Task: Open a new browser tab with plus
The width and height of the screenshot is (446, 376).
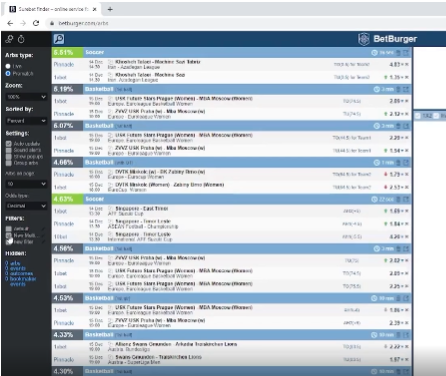Action: (110, 9)
